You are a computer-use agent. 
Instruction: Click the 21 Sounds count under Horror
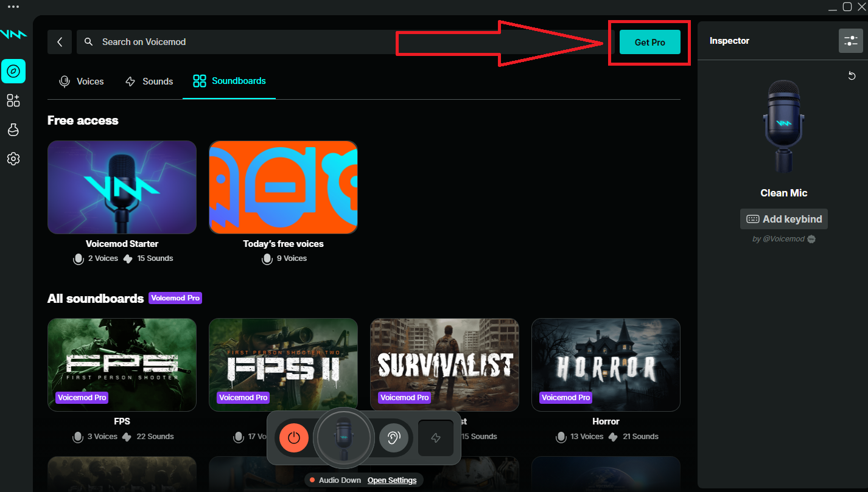coord(633,437)
